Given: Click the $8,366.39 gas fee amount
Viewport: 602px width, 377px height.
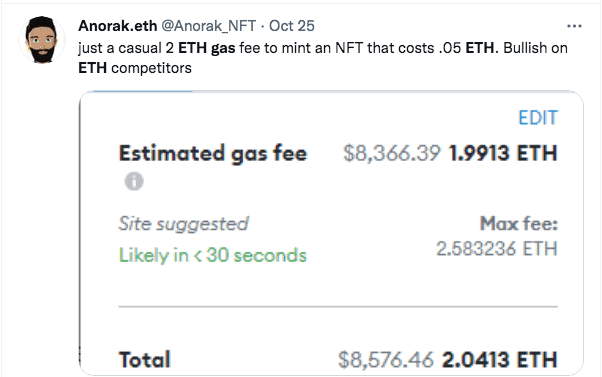Looking at the screenshot, I should pos(392,153).
